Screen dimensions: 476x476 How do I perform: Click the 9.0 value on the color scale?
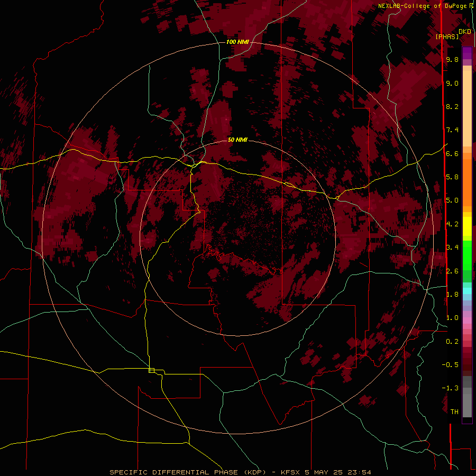coord(452,83)
